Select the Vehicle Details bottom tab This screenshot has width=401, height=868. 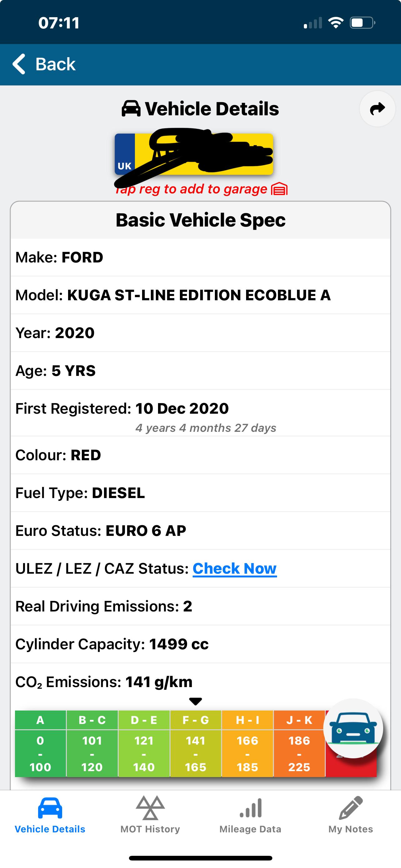pyautogui.click(x=50, y=815)
